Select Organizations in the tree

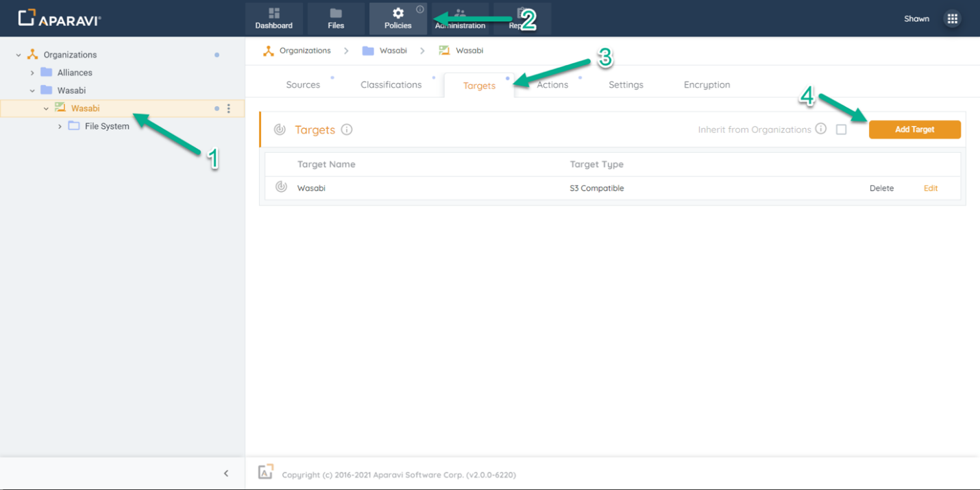70,55
